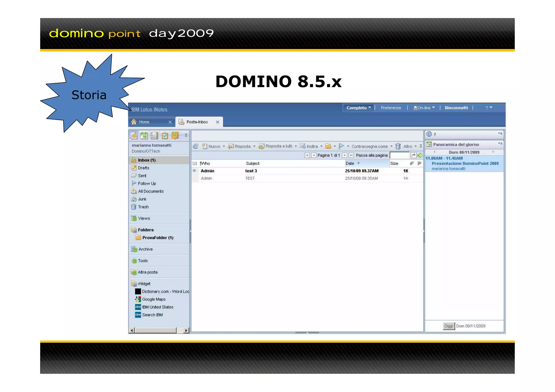Open the Nuovo dropdown arrow
The height and width of the screenshot is (392, 555).
click(224, 146)
